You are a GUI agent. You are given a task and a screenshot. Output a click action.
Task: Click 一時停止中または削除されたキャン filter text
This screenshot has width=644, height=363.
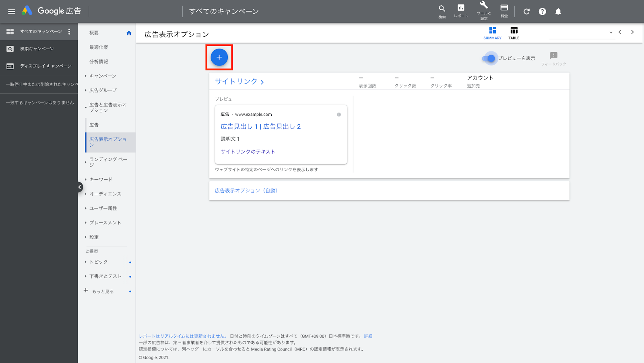click(41, 84)
